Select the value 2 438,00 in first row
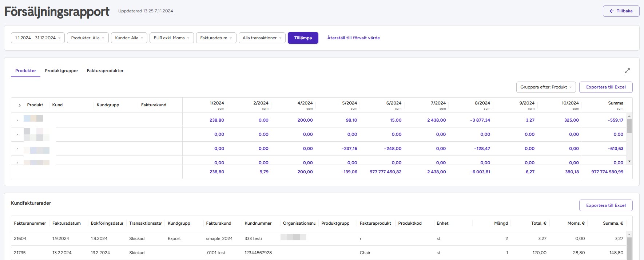 [x=436, y=120]
